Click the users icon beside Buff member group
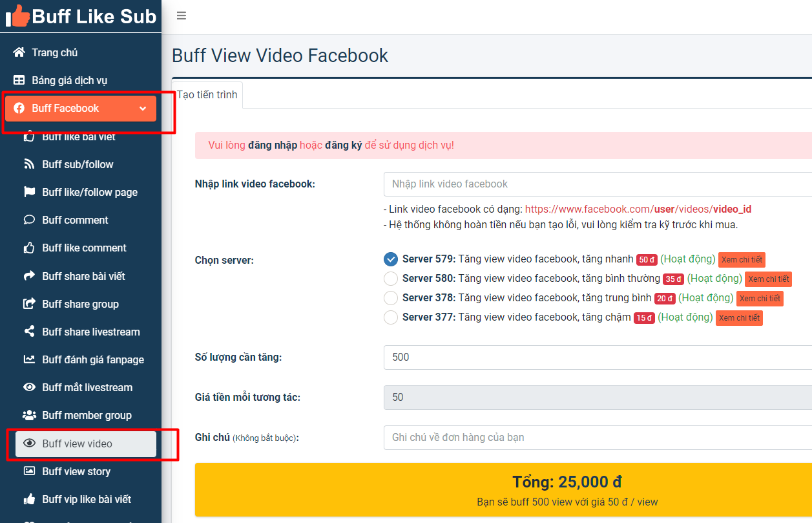Viewport: 812px width, 523px height. (x=29, y=415)
